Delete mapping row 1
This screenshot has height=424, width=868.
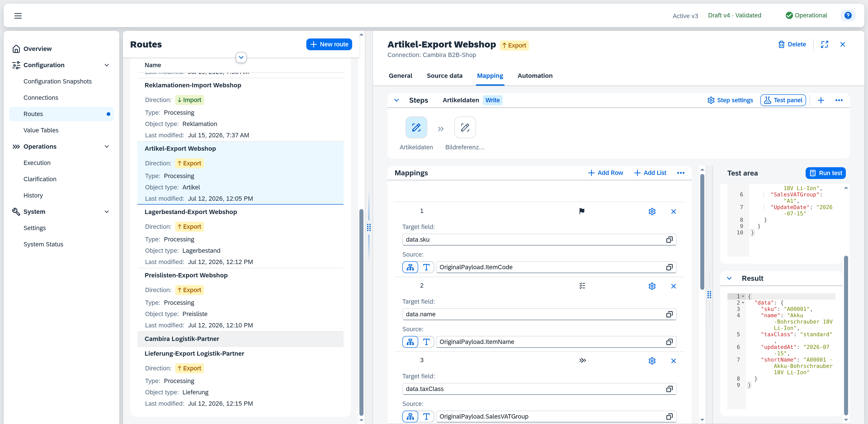673,212
